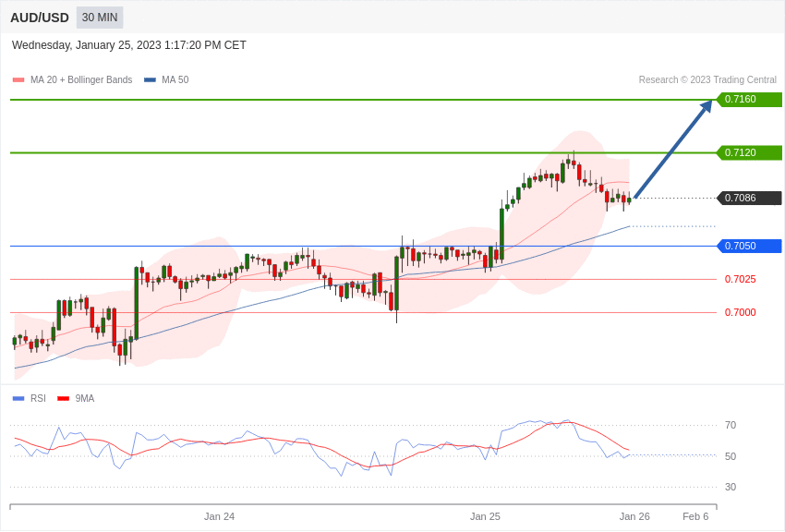
Task: Click the MA 50 blue legend swatch
Action: coord(150,80)
